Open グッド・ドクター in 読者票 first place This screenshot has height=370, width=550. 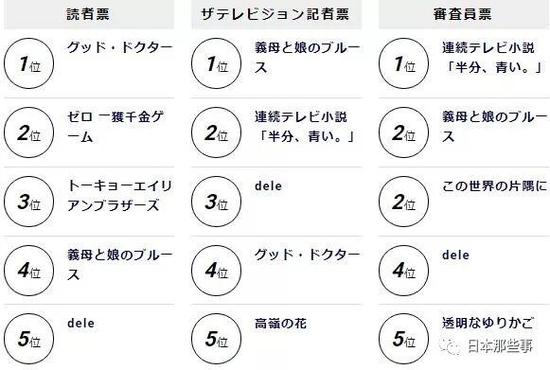(120, 47)
